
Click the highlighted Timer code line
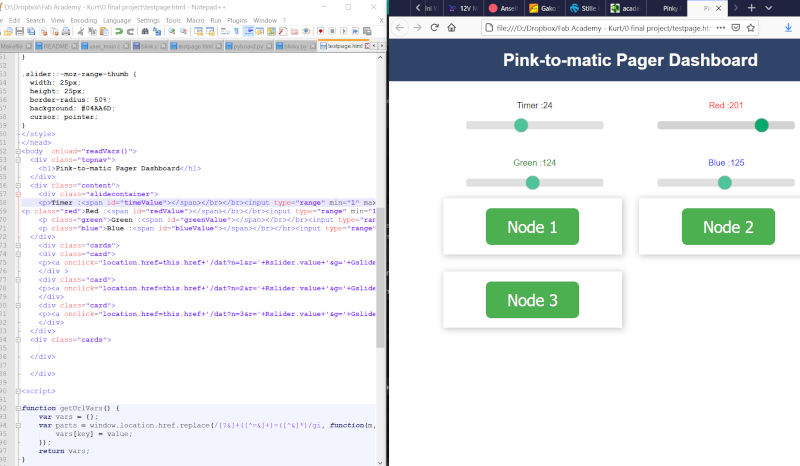pos(198,203)
